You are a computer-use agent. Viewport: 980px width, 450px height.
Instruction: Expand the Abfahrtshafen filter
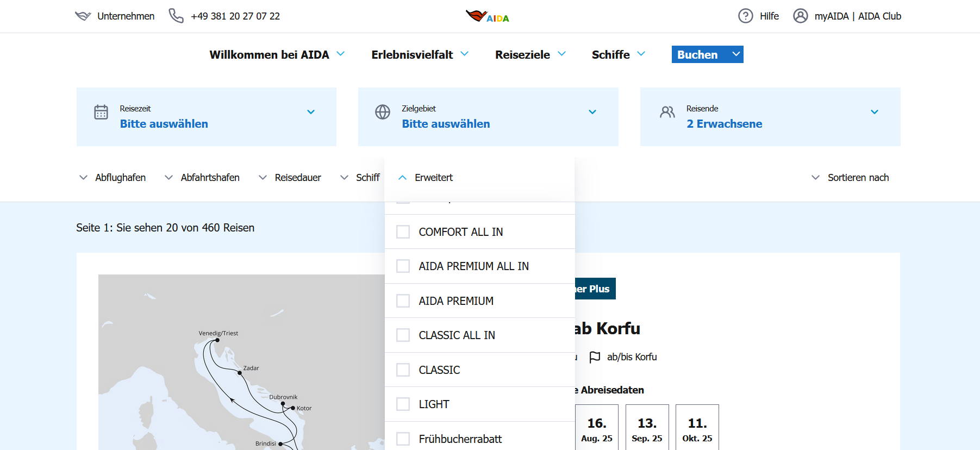pyautogui.click(x=202, y=178)
